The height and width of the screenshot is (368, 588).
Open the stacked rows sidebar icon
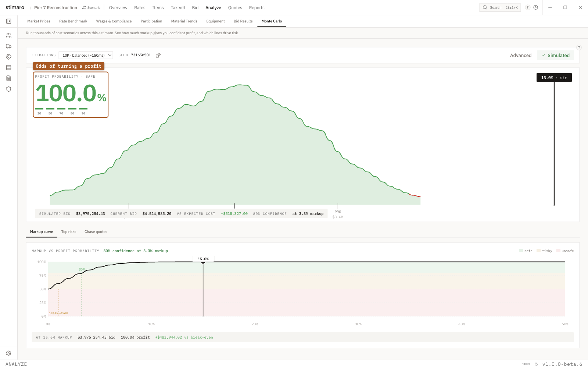pos(8,67)
